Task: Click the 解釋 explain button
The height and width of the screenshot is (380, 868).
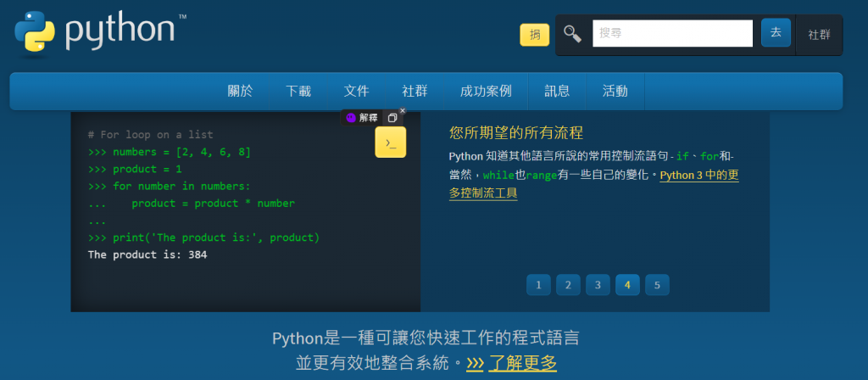Action: pos(362,117)
